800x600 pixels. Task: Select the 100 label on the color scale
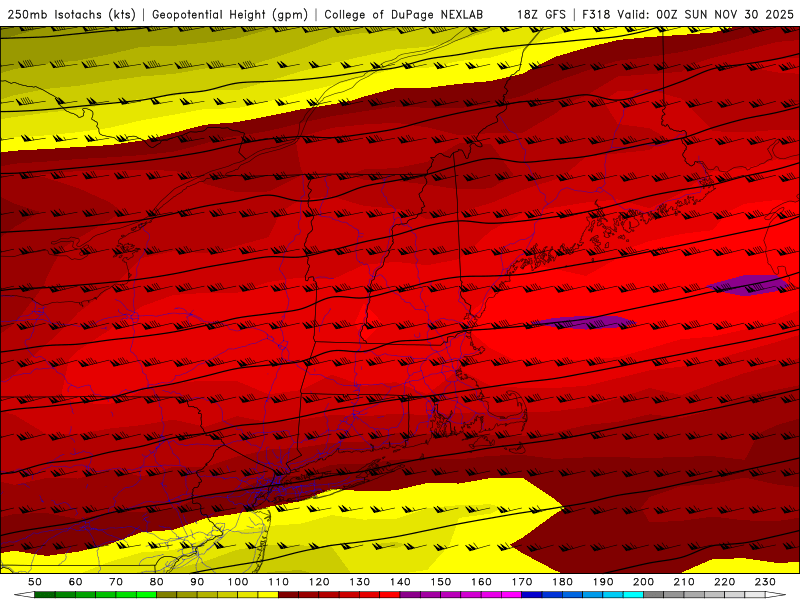pyautogui.click(x=238, y=582)
